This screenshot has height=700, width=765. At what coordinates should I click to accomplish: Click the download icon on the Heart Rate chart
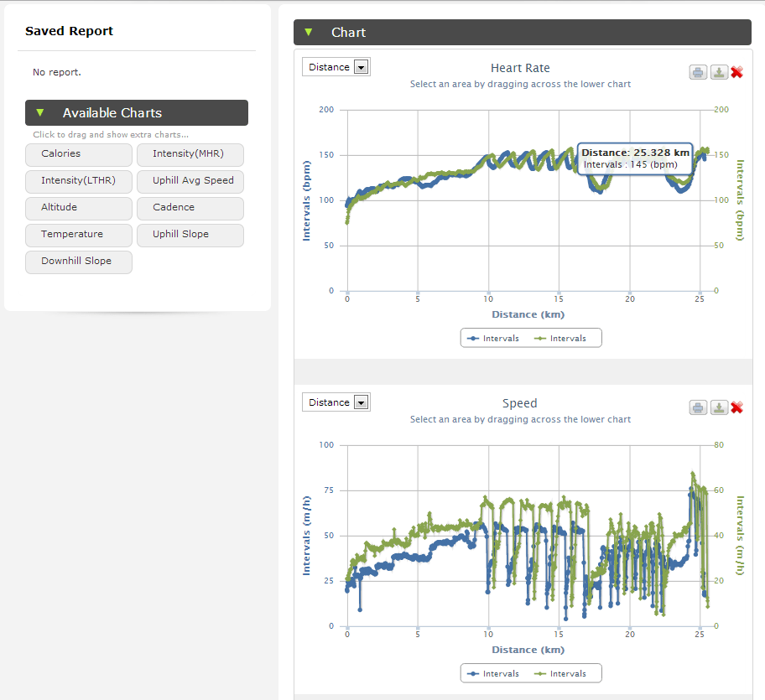(719, 72)
